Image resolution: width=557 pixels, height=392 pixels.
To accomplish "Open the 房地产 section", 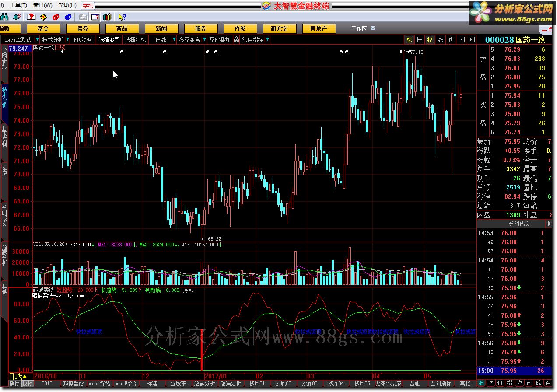I will click(319, 28).
